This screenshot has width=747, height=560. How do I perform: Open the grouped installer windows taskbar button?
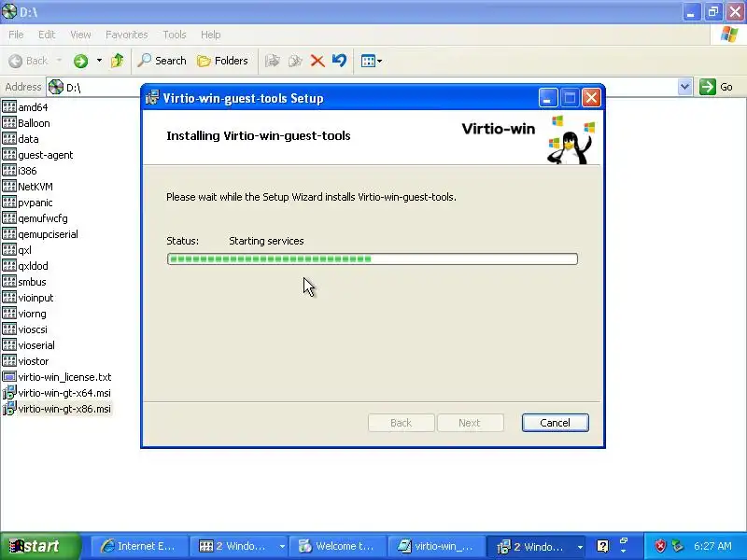click(537, 546)
